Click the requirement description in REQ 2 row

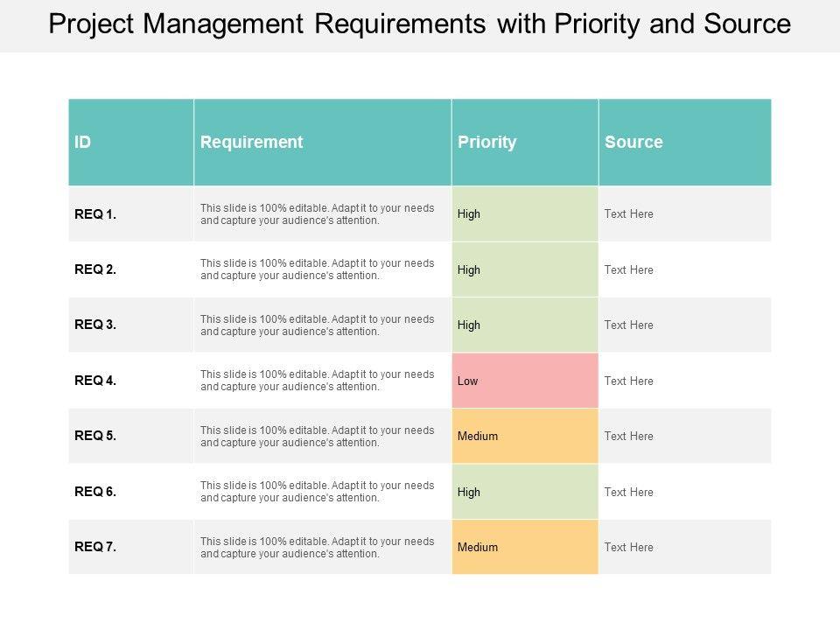[317, 269]
